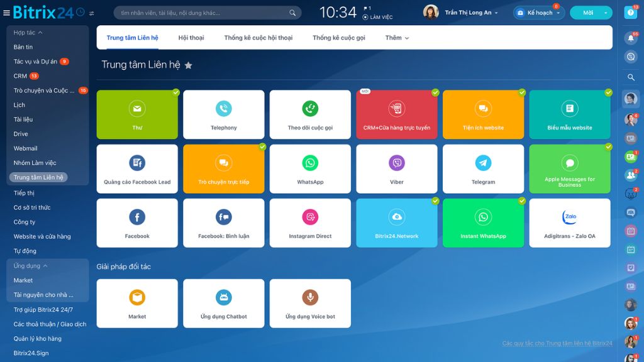
Task: Open Quản lý kho hàng sidebar item
Action: pyautogui.click(x=37, y=339)
